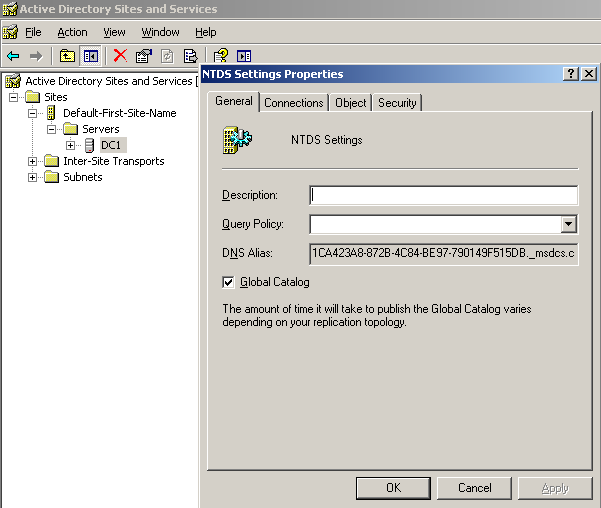Go up one level with folder icon

pos(67,56)
